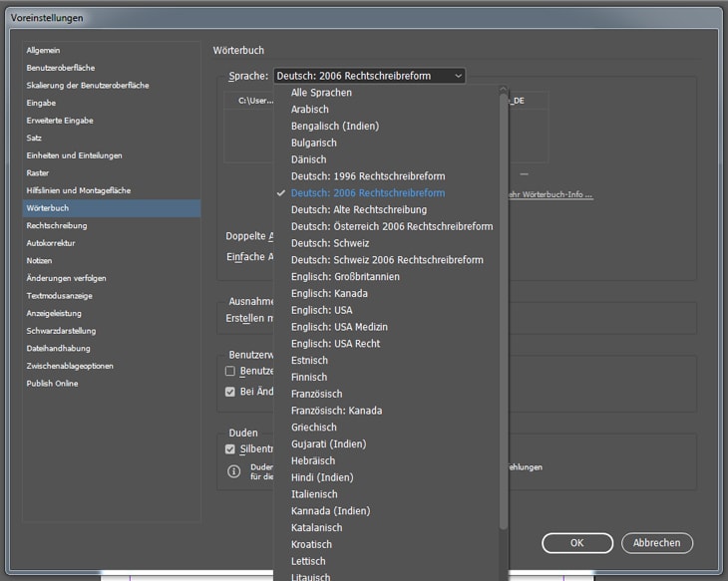The width and height of the screenshot is (728, 581).
Task: Click the OK button
Action: point(576,543)
